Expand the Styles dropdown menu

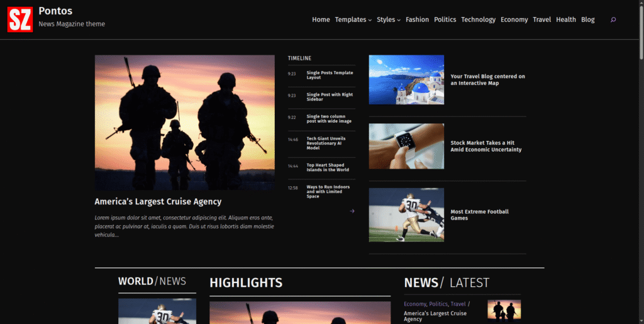pos(388,20)
